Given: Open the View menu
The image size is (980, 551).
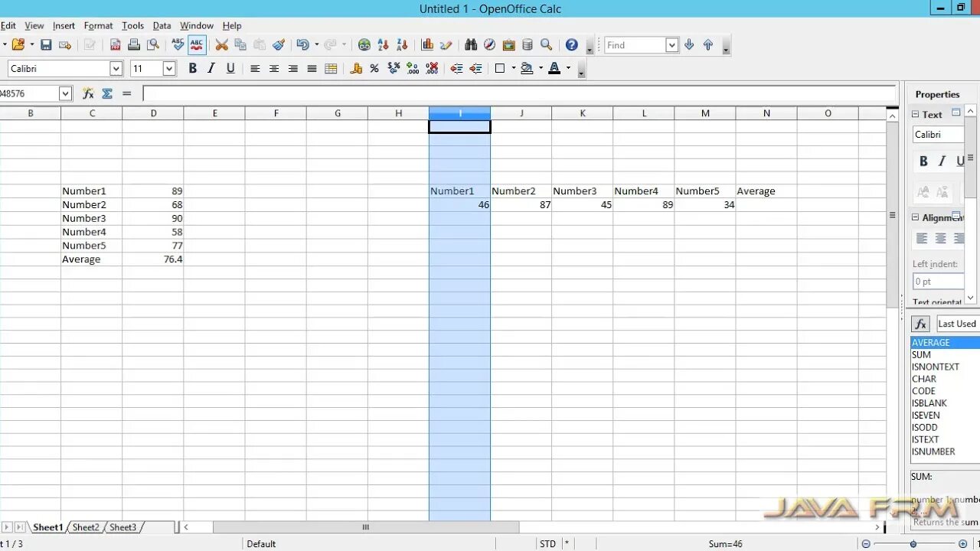Looking at the screenshot, I should click(x=34, y=25).
